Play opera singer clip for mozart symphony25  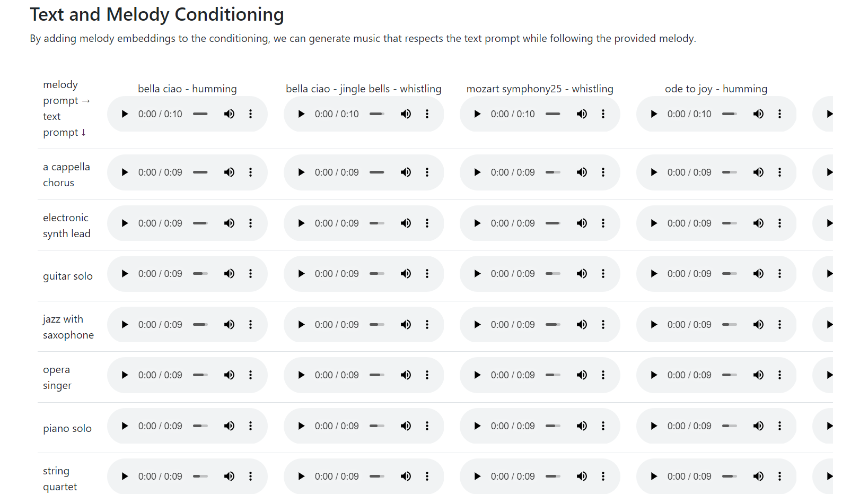[477, 375]
